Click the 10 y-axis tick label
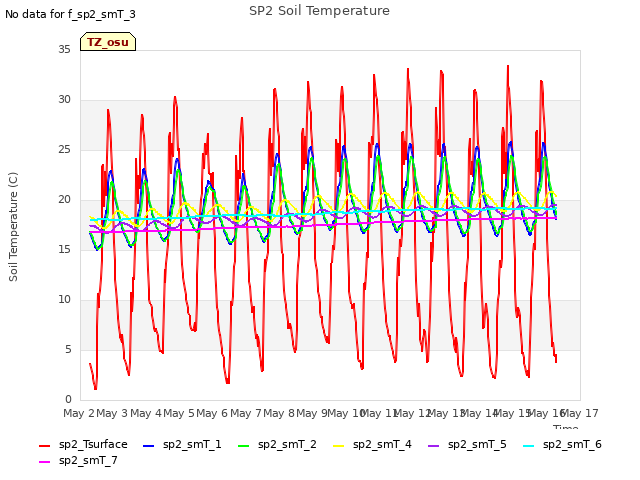 tap(64, 299)
